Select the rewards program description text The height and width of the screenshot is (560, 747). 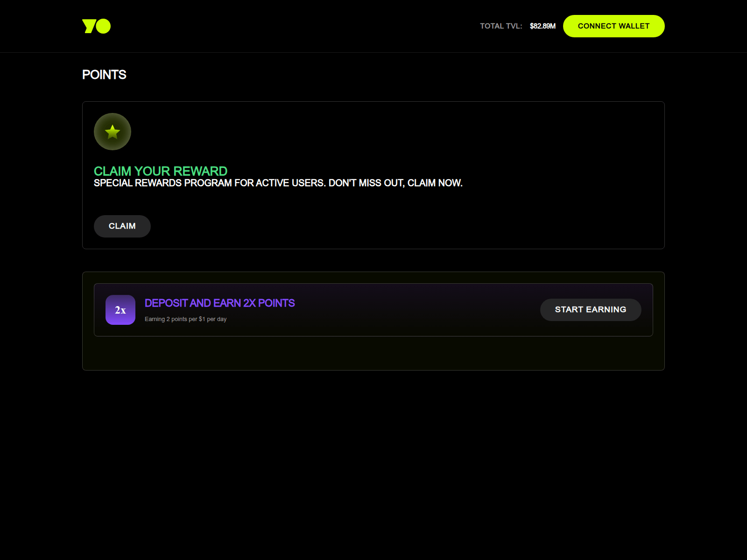point(277,183)
